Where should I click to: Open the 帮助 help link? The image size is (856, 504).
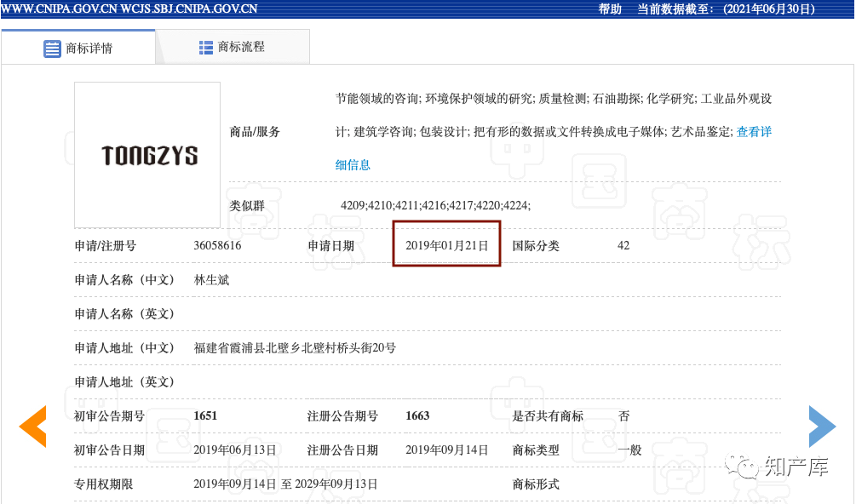[610, 9]
